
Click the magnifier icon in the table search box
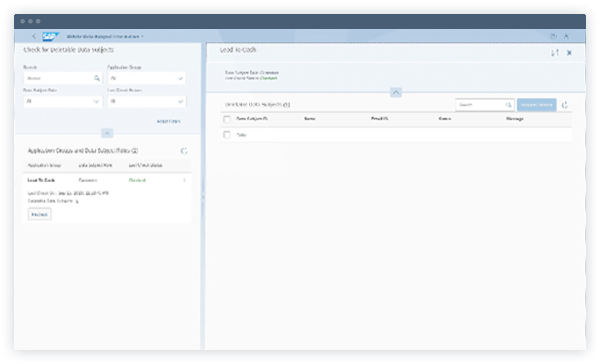(509, 105)
